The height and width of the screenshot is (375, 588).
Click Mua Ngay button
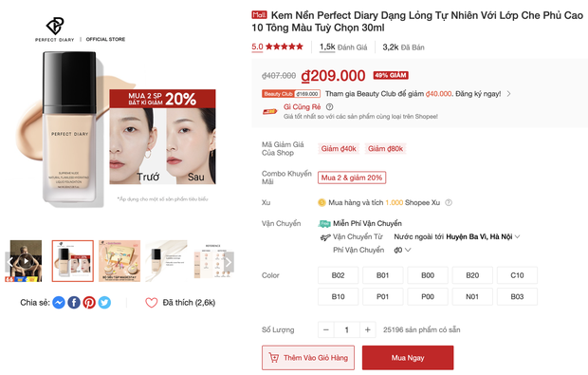408,358
